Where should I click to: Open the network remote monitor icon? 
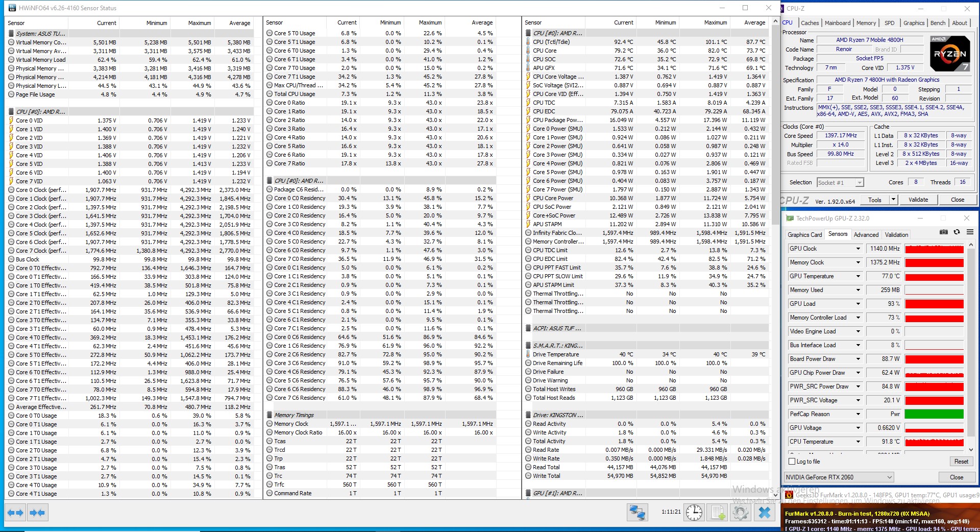pos(637,513)
